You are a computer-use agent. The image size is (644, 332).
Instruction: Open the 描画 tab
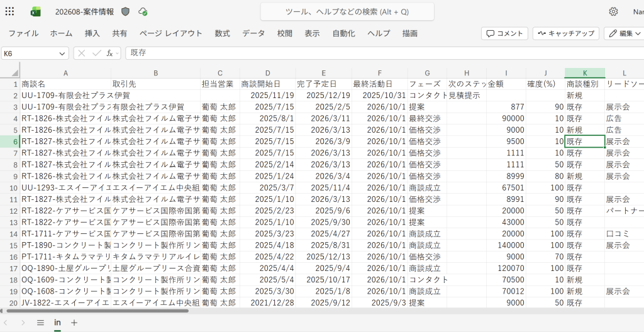coord(410,34)
